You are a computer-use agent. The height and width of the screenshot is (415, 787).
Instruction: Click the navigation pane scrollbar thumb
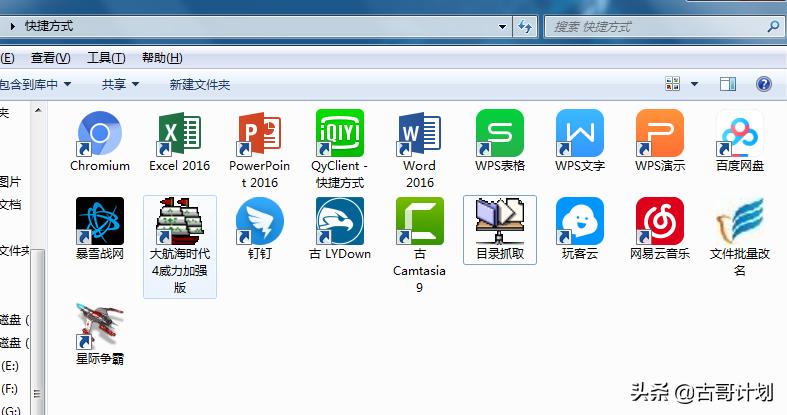click(x=38, y=331)
